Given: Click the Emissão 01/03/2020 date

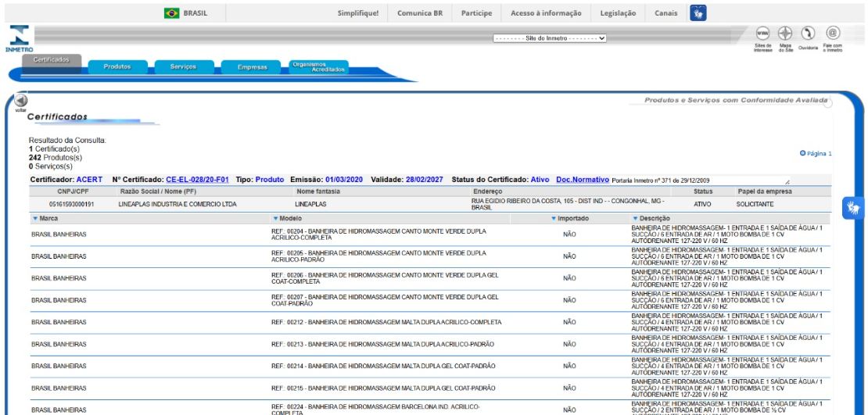Looking at the screenshot, I should 344,180.
